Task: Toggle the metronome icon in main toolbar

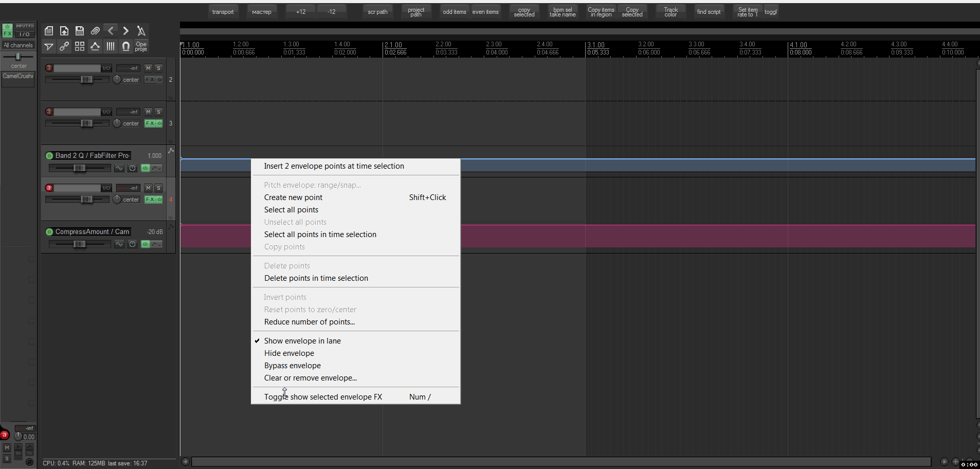Action: (141, 31)
